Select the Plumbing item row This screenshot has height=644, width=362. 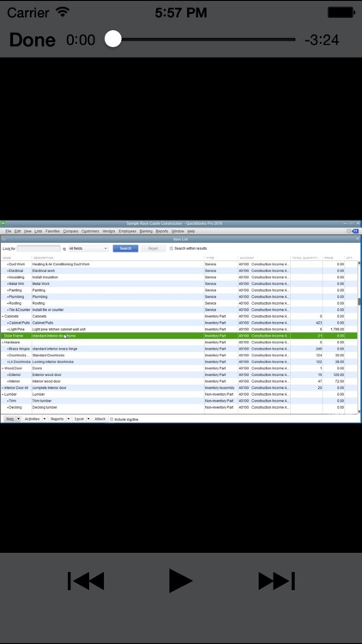point(178,296)
